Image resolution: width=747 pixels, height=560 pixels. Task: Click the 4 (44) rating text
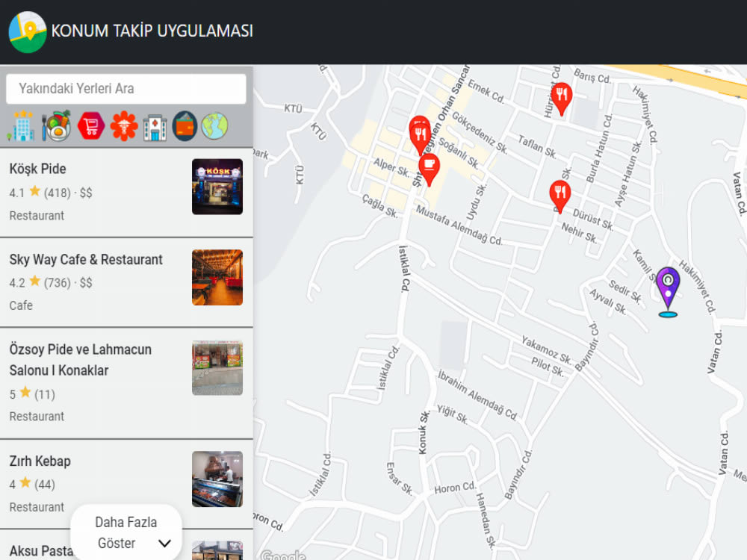point(32,484)
